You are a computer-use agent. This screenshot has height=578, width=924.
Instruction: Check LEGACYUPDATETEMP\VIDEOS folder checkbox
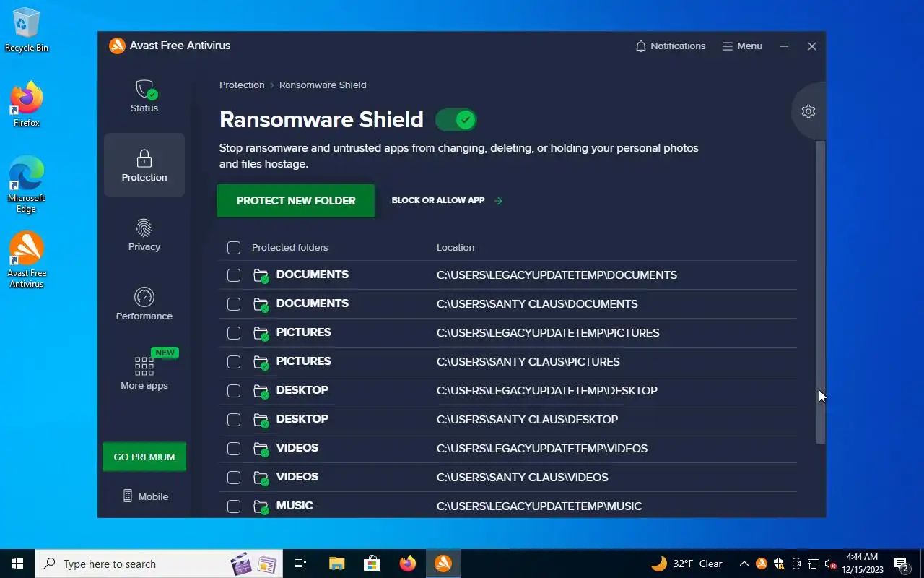[234, 449]
